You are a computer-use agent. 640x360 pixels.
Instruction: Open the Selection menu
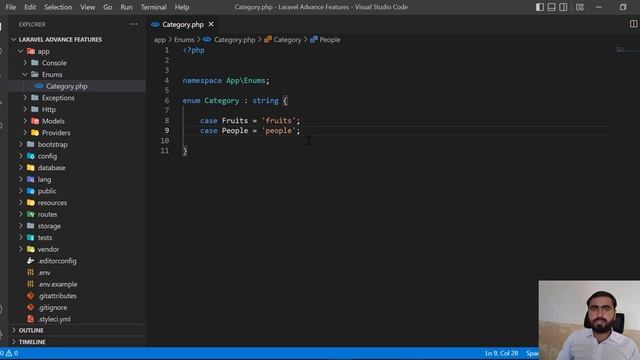pos(58,7)
